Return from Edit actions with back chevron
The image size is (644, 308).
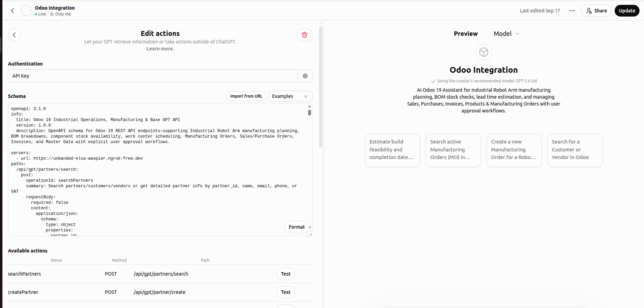coord(15,35)
